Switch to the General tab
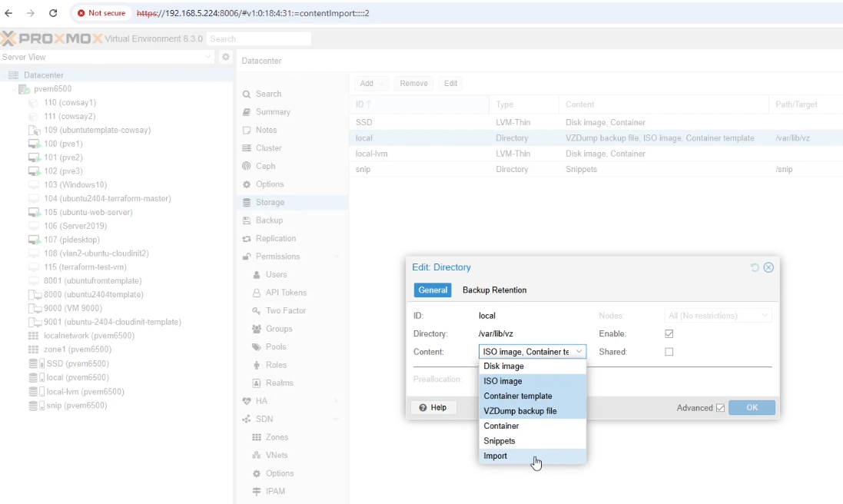The width and height of the screenshot is (843, 504). pyautogui.click(x=432, y=290)
